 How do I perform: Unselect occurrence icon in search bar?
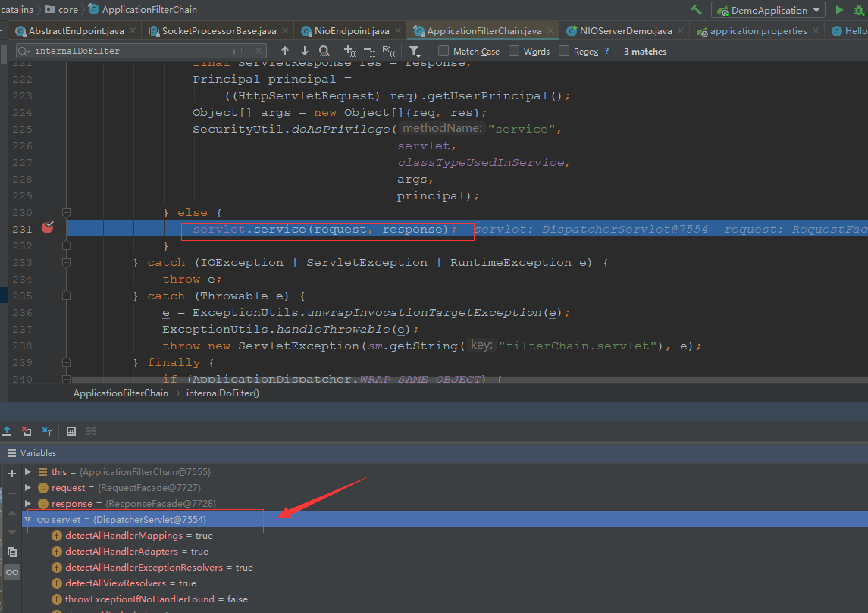point(369,52)
